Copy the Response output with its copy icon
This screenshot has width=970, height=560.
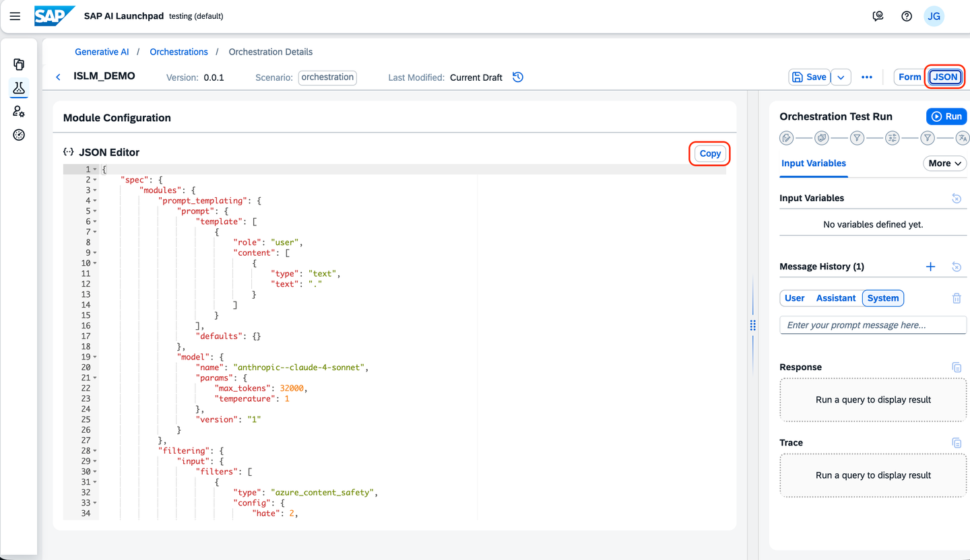[957, 367]
